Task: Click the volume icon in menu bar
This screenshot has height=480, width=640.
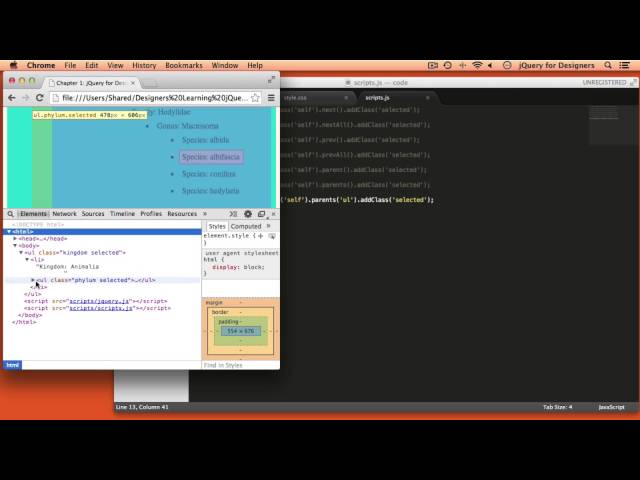Action: pos(490,65)
